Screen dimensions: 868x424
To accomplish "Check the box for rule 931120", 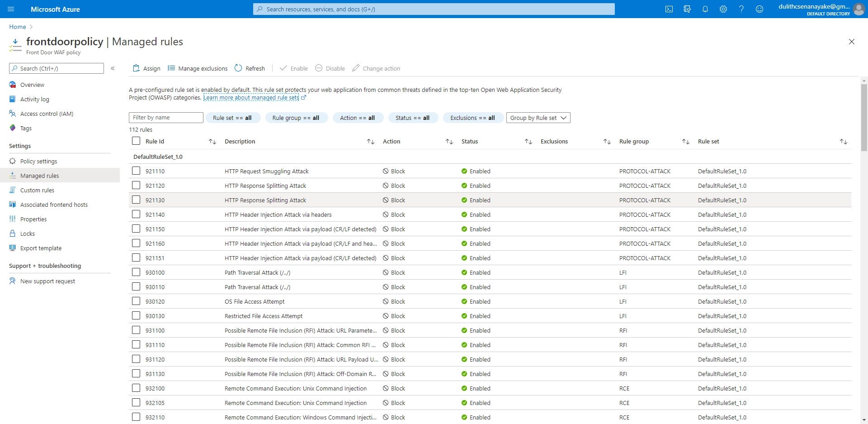I will (136, 359).
